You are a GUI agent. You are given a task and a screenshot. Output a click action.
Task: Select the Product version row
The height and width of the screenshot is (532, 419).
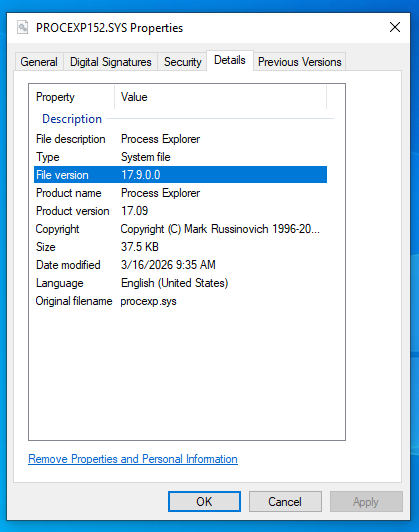tap(180, 211)
